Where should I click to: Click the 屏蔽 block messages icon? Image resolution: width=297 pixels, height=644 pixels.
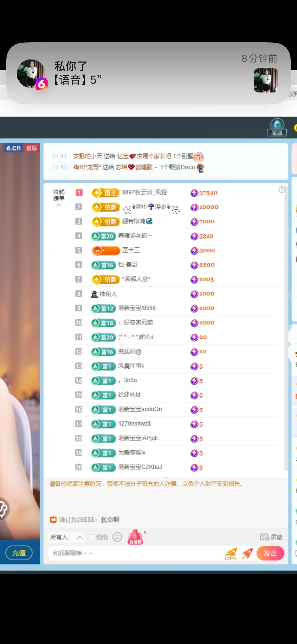(x=271, y=537)
